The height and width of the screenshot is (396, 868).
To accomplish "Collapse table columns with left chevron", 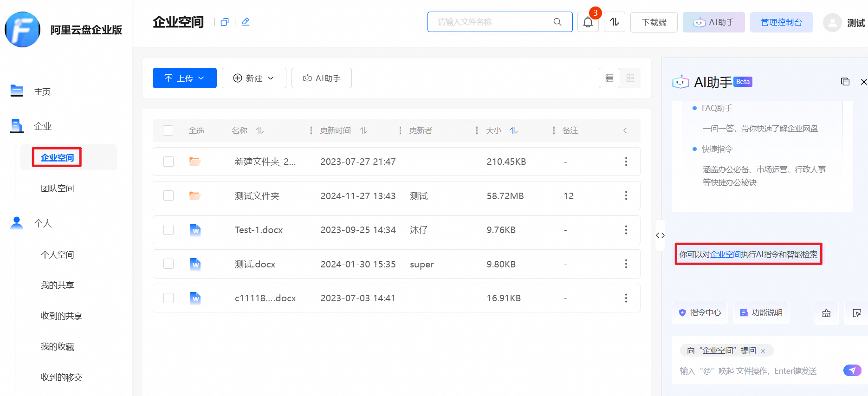I will (625, 130).
